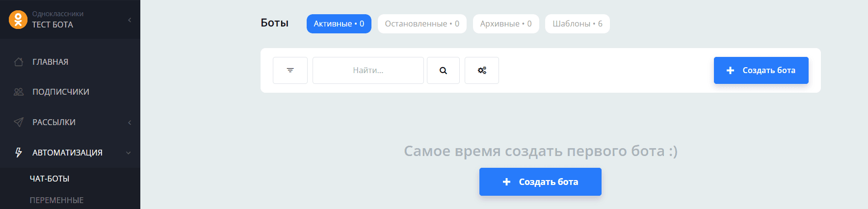868x209 pixels.
Task: Open the gears settings icon button
Action: click(x=482, y=70)
